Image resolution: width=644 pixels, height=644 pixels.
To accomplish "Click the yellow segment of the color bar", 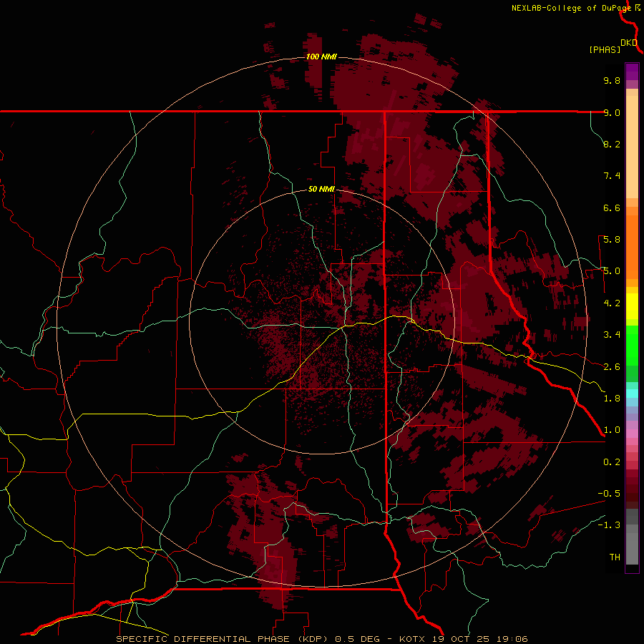I will point(632,306).
